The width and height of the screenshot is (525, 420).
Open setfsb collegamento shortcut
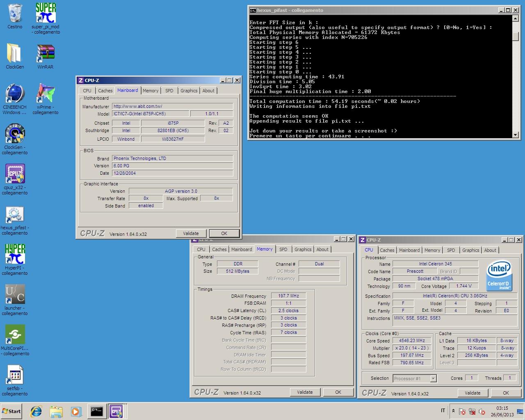(x=15, y=380)
